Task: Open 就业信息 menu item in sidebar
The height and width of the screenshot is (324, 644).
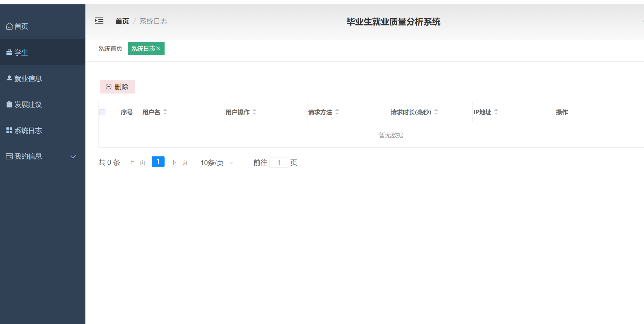Action: coord(28,79)
